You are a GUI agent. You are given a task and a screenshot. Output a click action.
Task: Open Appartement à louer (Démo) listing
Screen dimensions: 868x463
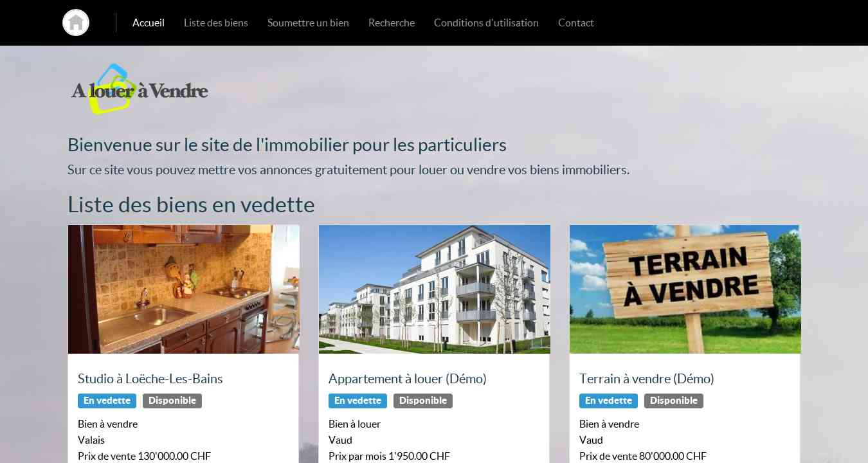pos(408,379)
